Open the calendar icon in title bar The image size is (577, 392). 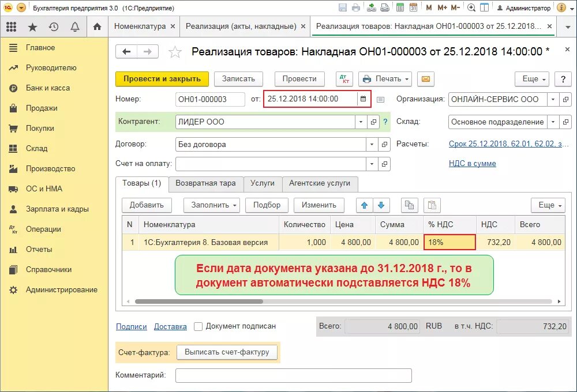pos(413,7)
